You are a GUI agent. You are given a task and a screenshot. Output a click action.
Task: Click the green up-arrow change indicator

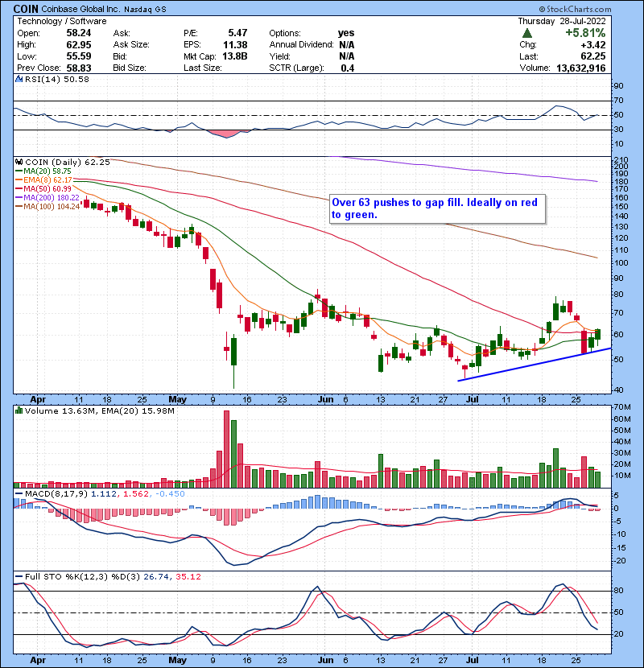(x=526, y=33)
